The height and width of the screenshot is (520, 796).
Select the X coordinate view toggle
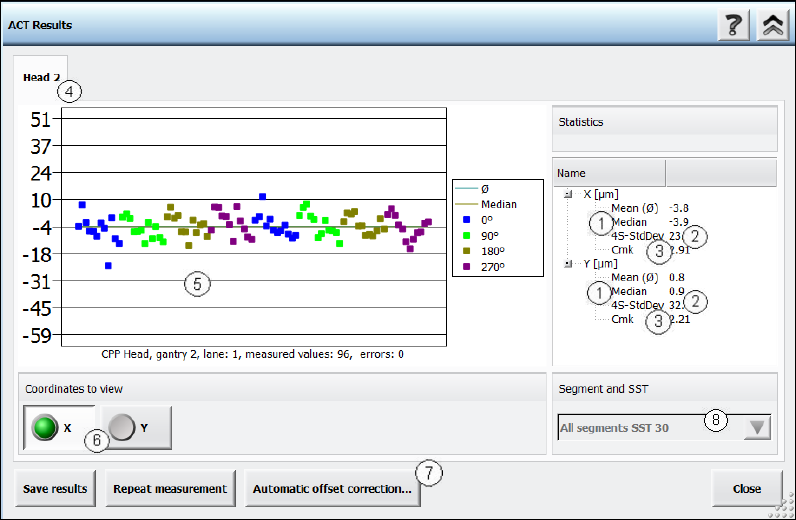point(59,427)
